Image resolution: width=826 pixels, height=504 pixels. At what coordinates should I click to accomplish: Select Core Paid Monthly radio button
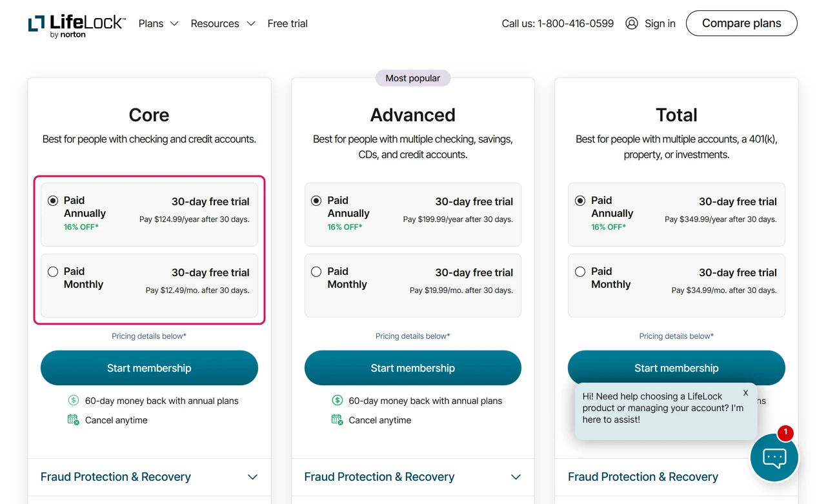[x=53, y=272]
